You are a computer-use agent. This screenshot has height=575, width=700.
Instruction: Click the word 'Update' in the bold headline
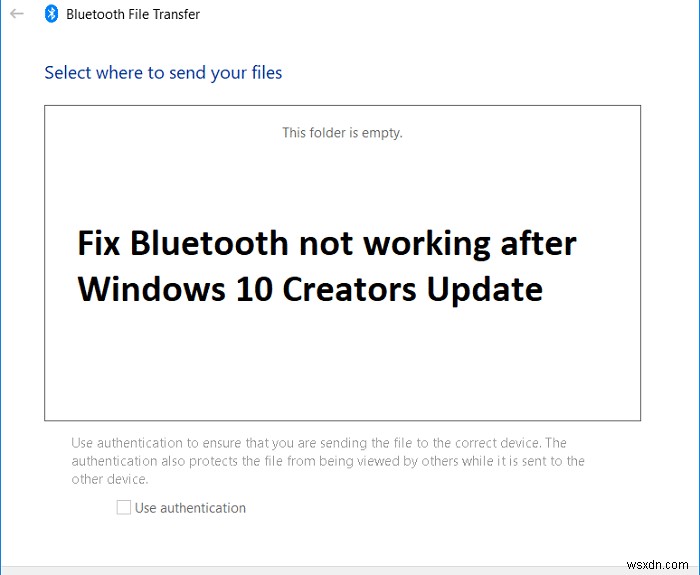(x=485, y=290)
